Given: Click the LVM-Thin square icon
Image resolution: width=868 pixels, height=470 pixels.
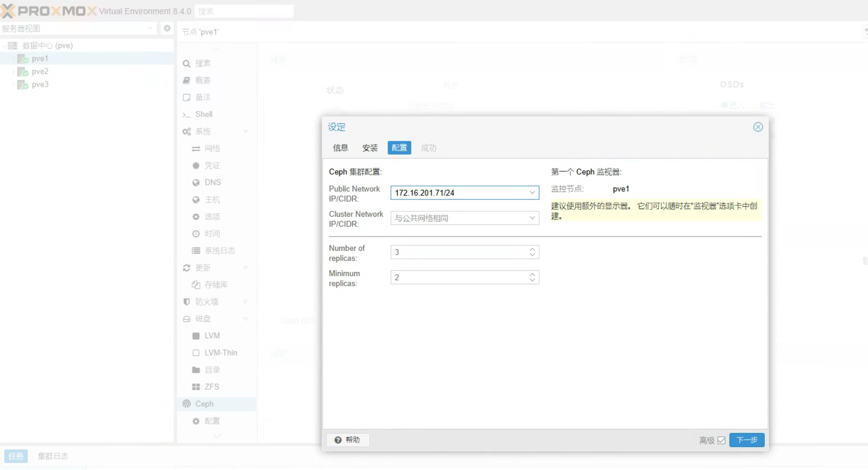Looking at the screenshot, I should [196, 353].
